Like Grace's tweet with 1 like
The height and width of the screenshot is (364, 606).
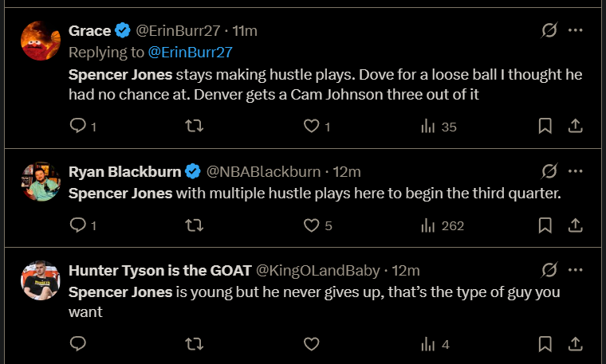click(312, 126)
